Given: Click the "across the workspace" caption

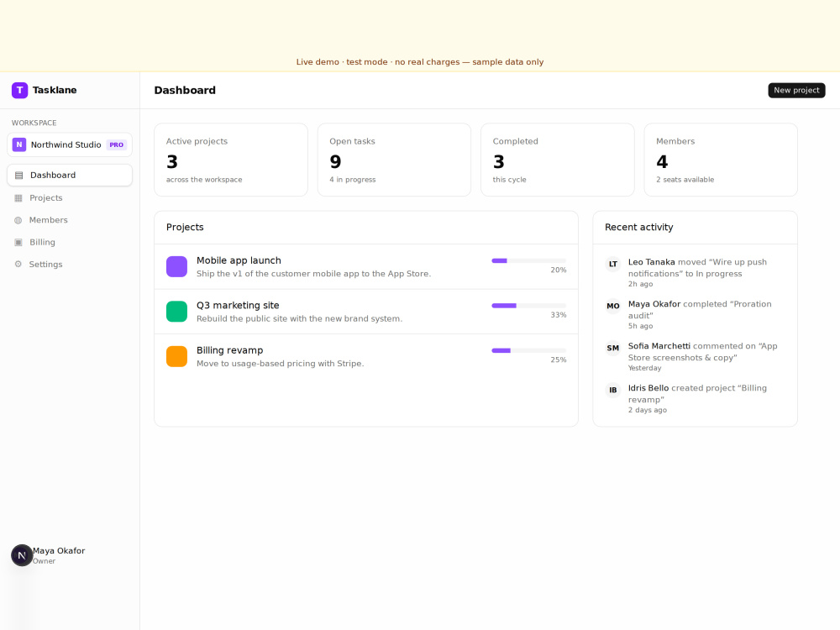Looking at the screenshot, I should pyautogui.click(x=204, y=180).
